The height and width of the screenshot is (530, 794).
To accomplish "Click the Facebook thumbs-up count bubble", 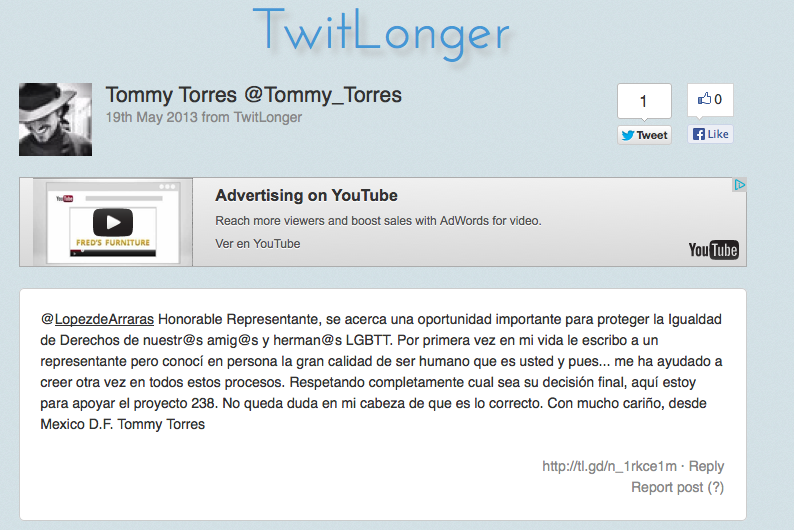I will click(x=710, y=100).
